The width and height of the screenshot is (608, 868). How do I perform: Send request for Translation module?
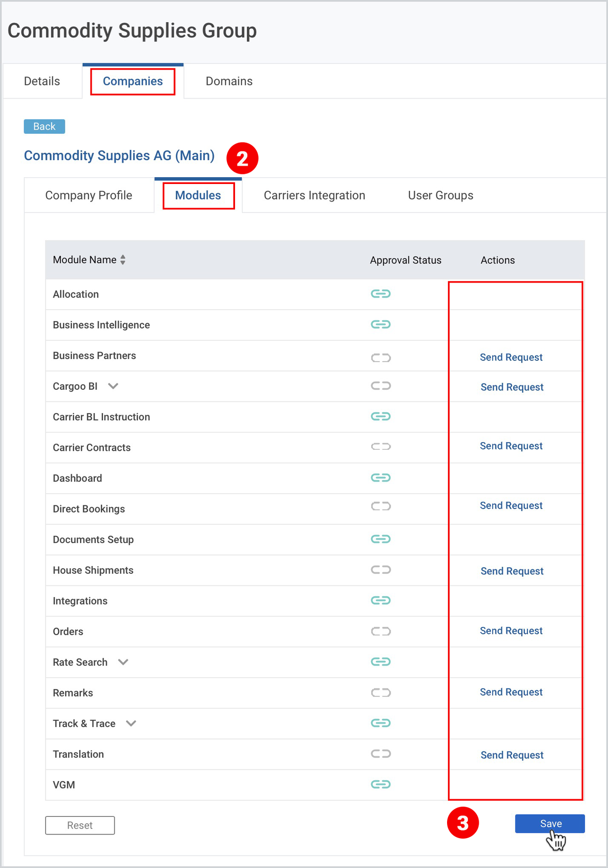(512, 755)
